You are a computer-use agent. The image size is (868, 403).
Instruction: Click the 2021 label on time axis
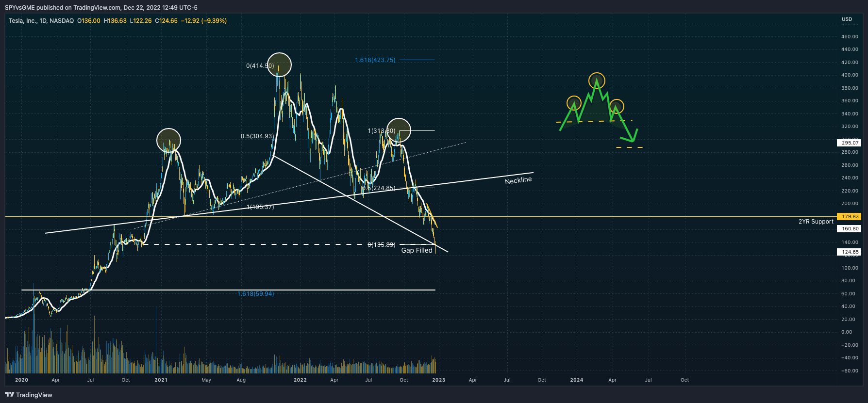(x=161, y=380)
